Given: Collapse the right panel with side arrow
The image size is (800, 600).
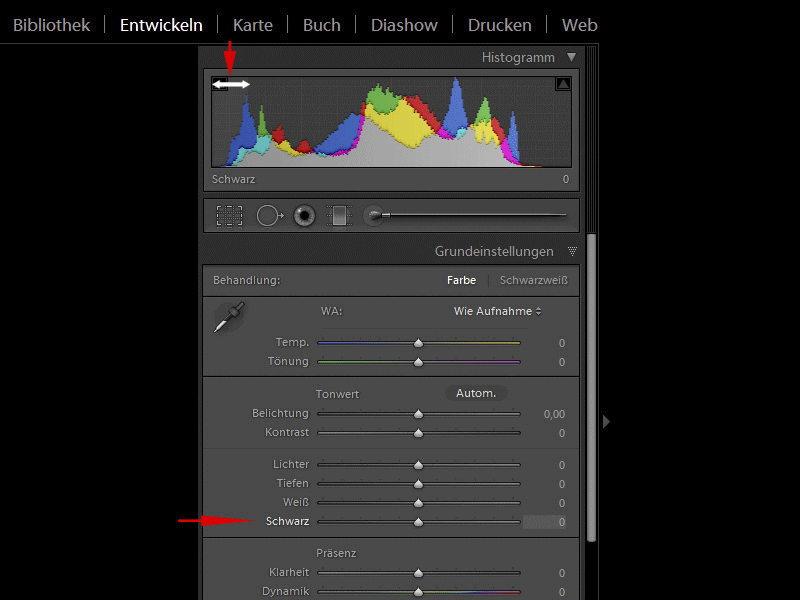Looking at the screenshot, I should [606, 422].
